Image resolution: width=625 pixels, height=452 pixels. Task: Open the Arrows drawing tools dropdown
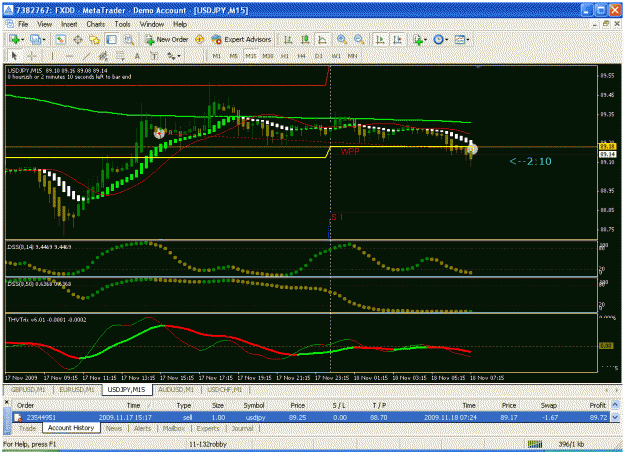click(x=174, y=56)
